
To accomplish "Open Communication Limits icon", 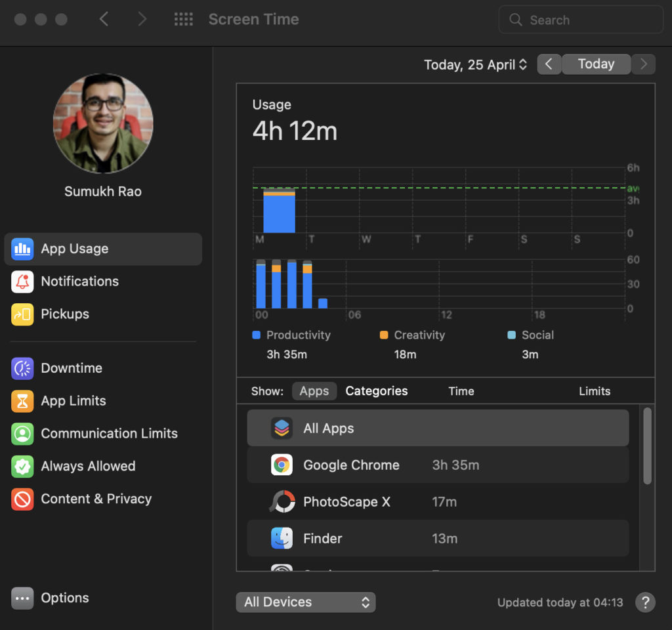I will [22, 433].
